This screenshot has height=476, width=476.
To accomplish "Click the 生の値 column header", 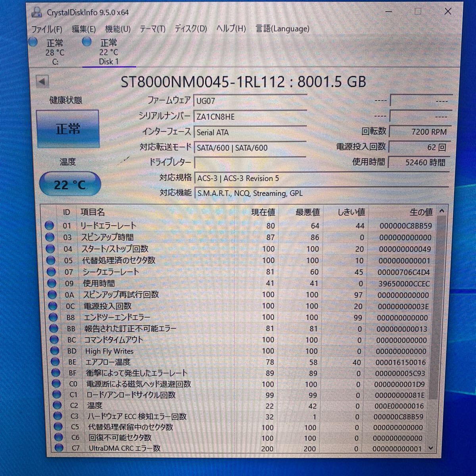I will click(421, 212).
